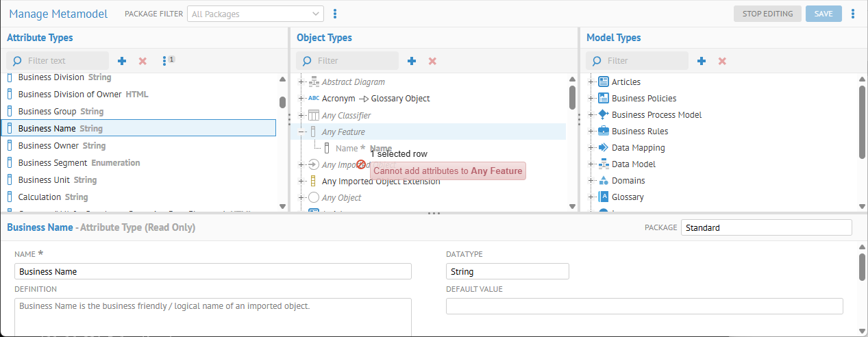This screenshot has height=337, width=868.
Task: Click the Save button
Action: click(x=823, y=14)
